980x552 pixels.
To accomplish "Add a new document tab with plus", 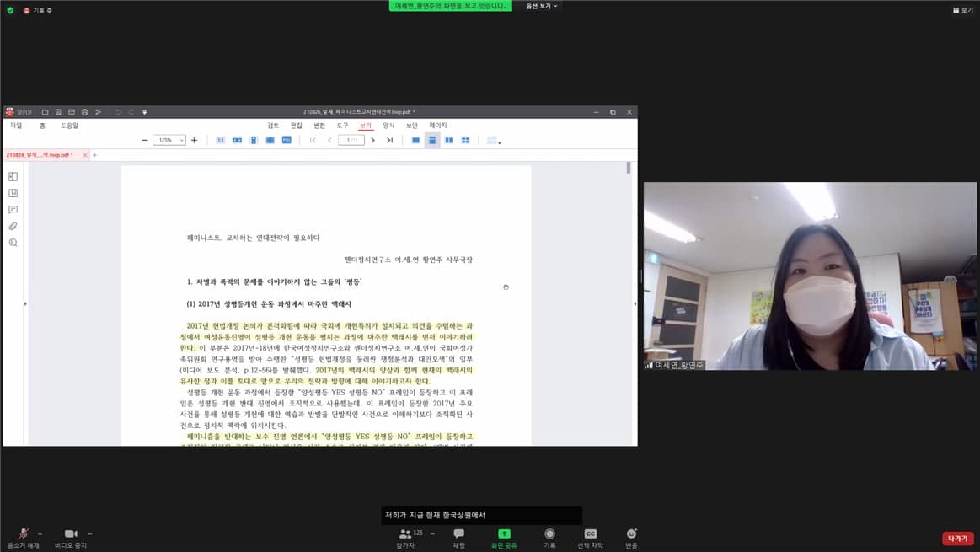I will tap(95, 155).
